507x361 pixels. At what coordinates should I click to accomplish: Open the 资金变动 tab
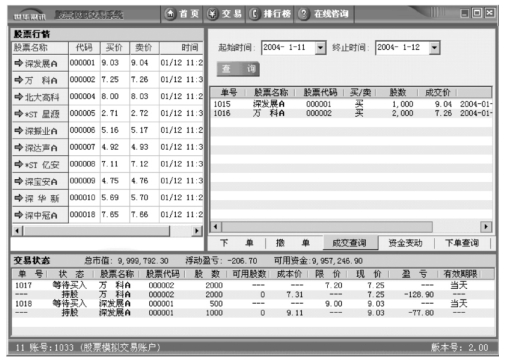click(x=406, y=243)
